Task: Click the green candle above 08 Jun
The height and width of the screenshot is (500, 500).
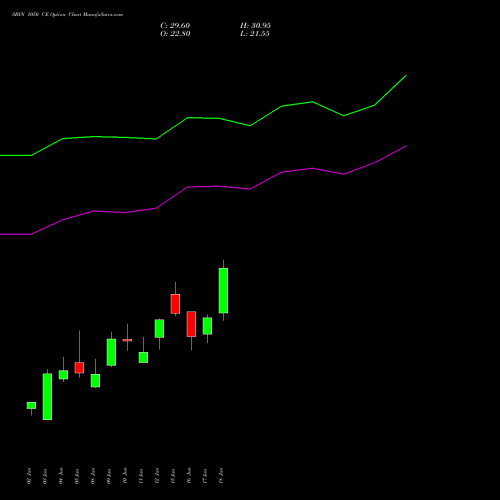Action: click(x=95, y=381)
